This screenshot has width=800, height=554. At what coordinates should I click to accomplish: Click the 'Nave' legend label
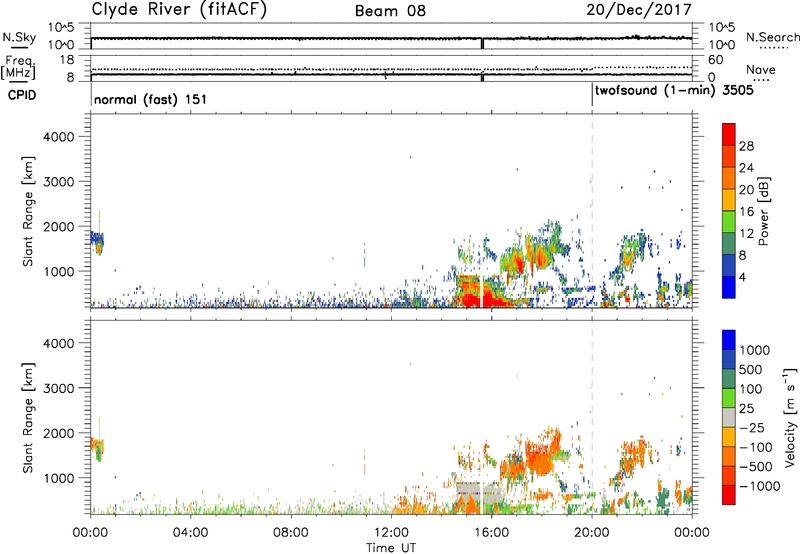click(761, 70)
